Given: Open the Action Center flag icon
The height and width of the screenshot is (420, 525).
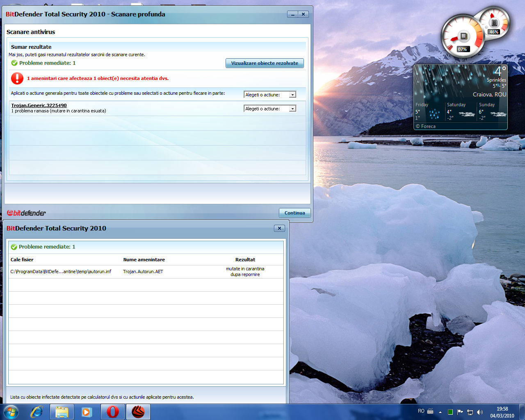Looking at the screenshot, I should [460, 412].
